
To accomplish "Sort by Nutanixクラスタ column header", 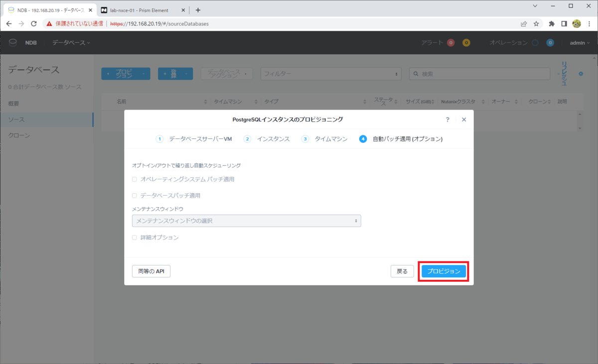I will (x=458, y=102).
